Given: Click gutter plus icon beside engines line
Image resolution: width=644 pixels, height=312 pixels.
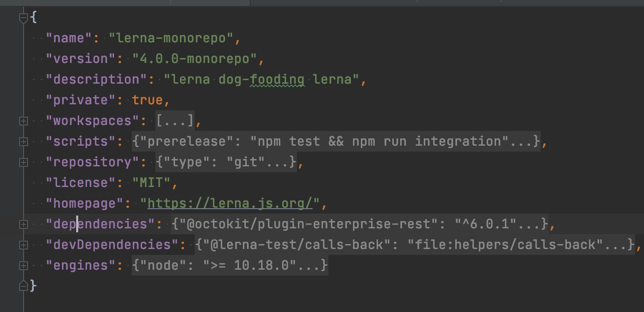Looking at the screenshot, I should pyautogui.click(x=23, y=265).
